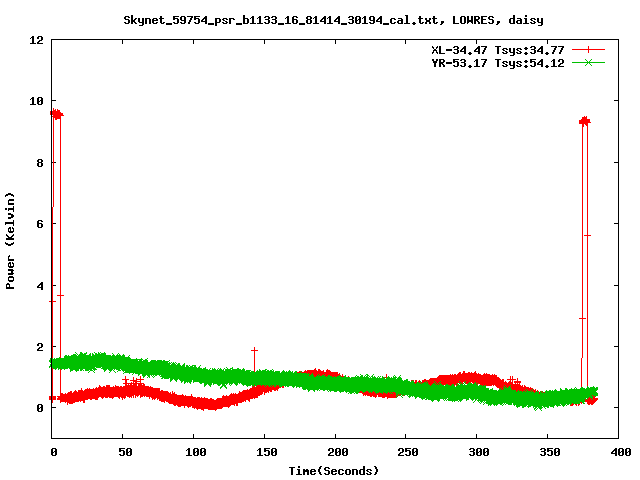Click the plot title Skynet_59754_psr_b1133_16 text
Viewport: 640px width, 480px height.
point(333,20)
